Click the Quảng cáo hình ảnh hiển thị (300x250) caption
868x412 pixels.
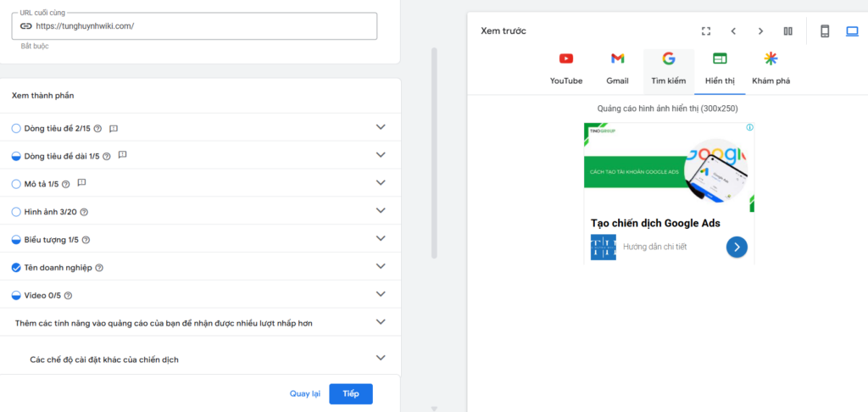point(668,109)
